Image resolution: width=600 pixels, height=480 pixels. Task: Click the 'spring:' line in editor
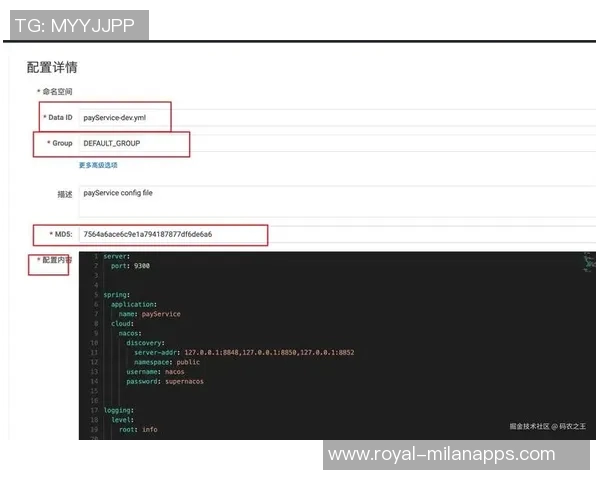pos(117,295)
